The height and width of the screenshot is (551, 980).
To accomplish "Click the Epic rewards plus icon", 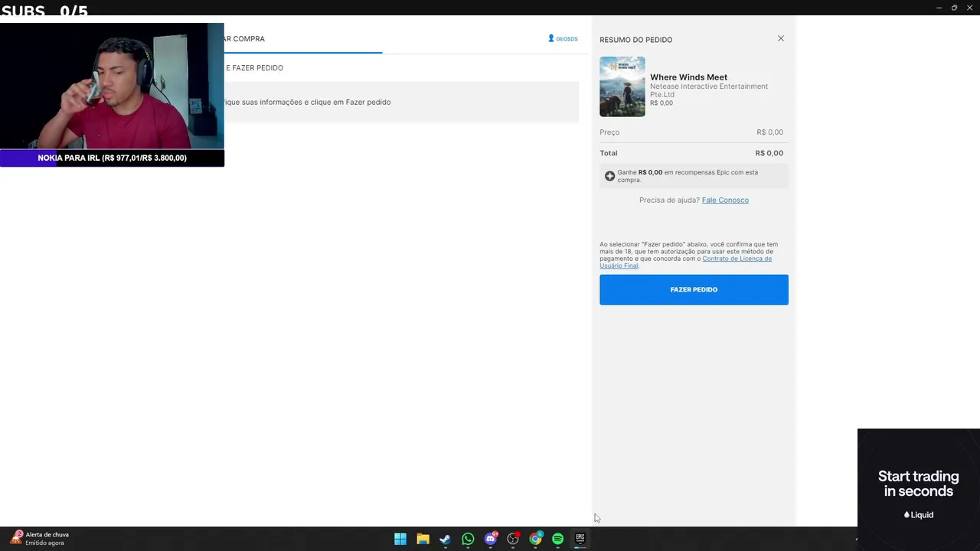I will (x=609, y=176).
